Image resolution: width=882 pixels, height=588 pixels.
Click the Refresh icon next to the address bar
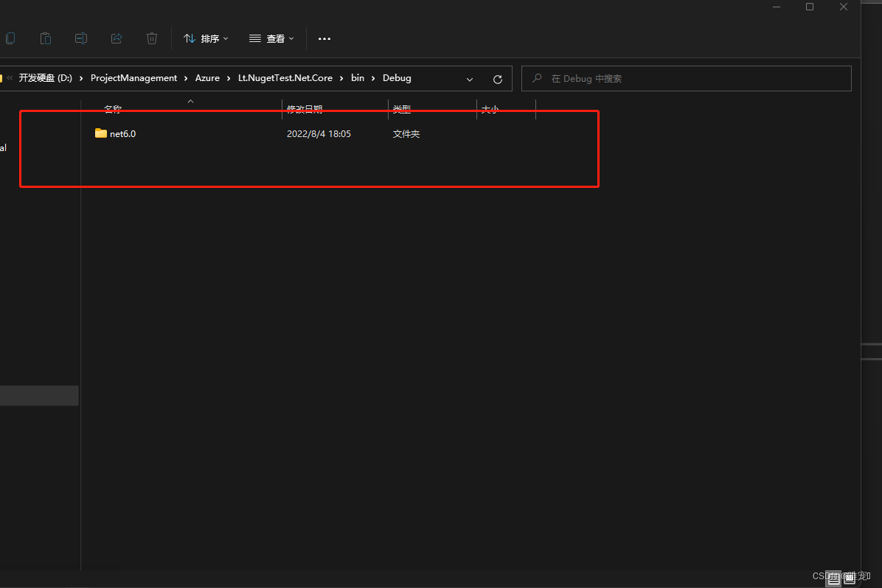pyautogui.click(x=497, y=79)
